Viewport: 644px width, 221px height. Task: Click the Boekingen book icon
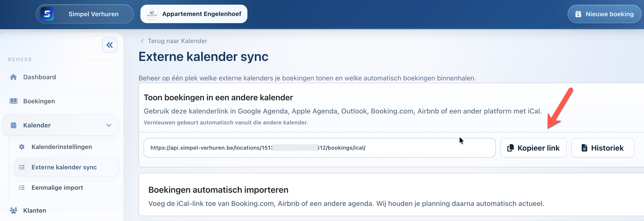[13, 101]
